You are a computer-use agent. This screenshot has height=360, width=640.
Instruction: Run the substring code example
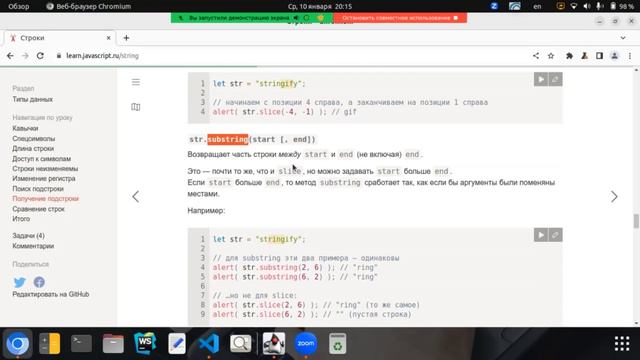541,235
